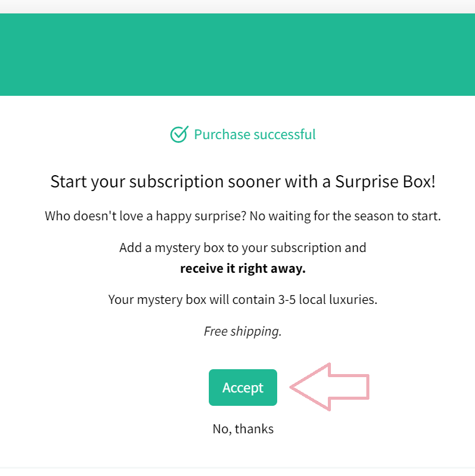Click the Add a mystery box line
Image resolution: width=475 pixels, height=476 pixels.
(x=242, y=248)
